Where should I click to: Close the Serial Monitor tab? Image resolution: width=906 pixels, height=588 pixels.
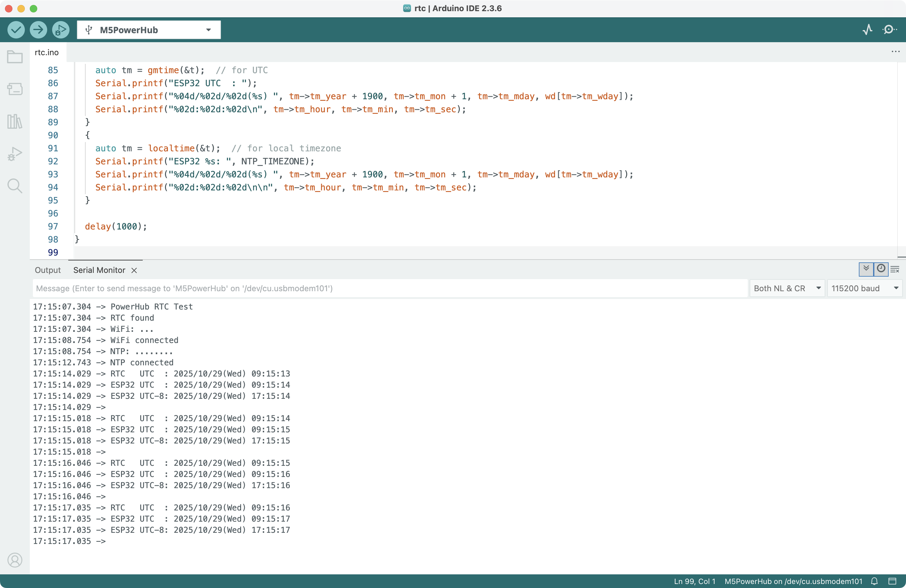click(x=134, y=270)
